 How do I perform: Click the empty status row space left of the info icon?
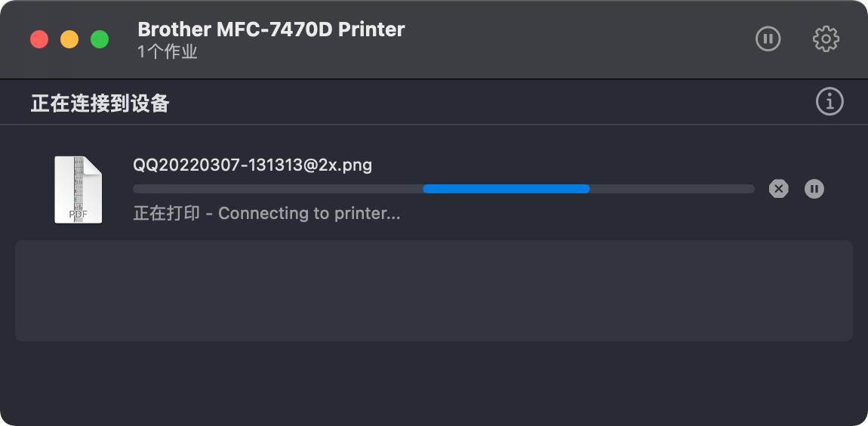click(491, 102)
